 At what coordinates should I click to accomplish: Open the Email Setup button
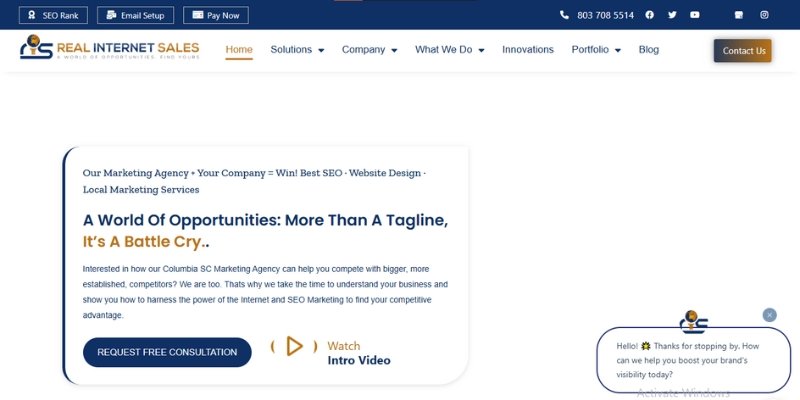135,15
